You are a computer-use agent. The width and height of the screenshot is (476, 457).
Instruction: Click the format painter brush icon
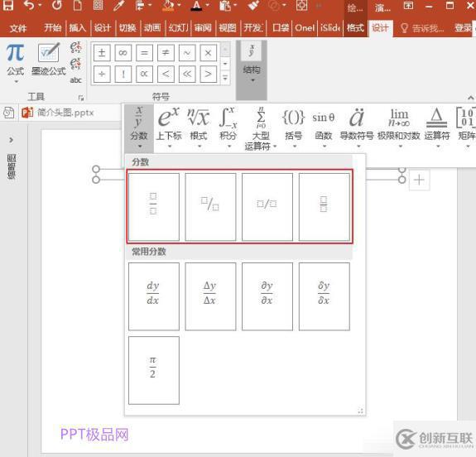[x=253, y=5]
